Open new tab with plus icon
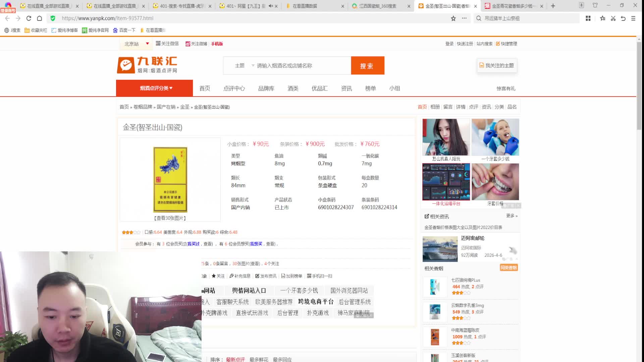 point(553,6)
